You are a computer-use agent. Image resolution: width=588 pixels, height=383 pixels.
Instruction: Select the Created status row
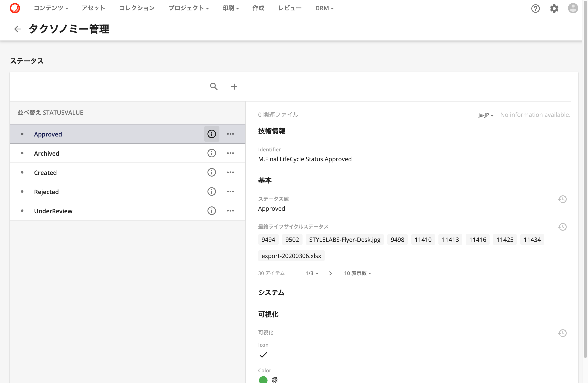pyautogui.click(x=127, y=172)
